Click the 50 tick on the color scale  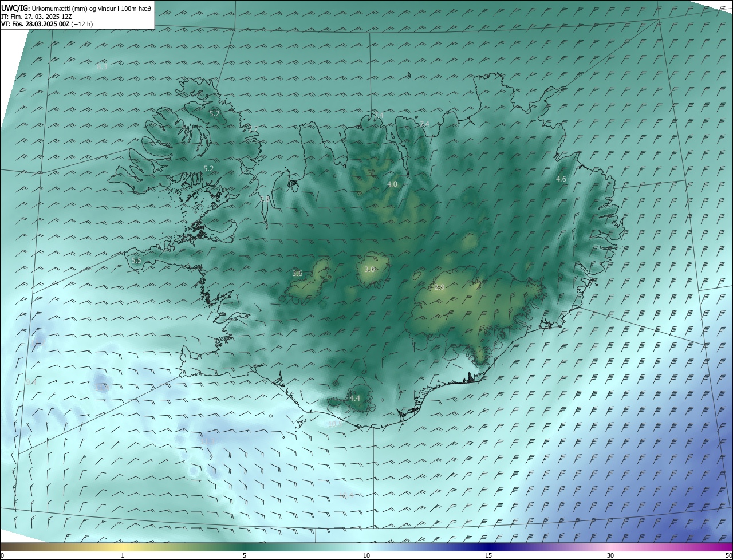728,555
